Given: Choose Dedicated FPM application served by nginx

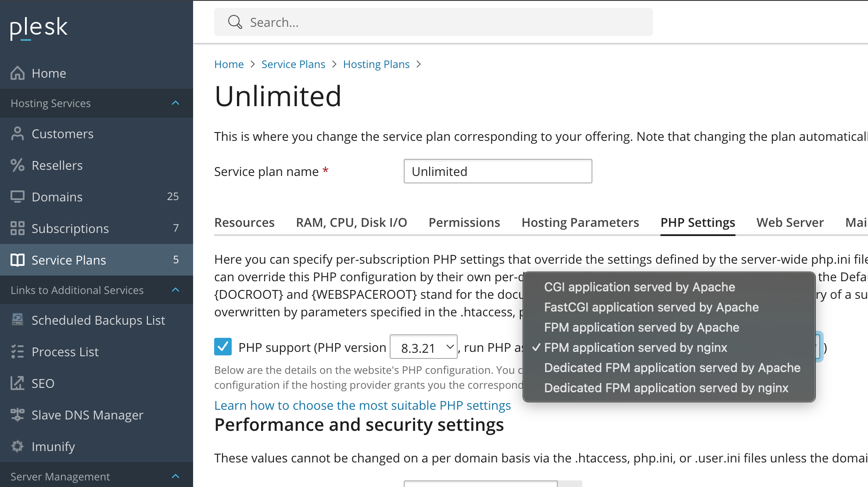Looking at the screenshot, I should 666,388.
